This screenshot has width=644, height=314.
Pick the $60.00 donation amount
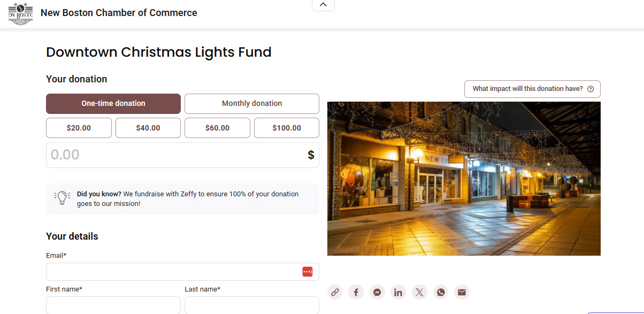(x=217, y=128)
